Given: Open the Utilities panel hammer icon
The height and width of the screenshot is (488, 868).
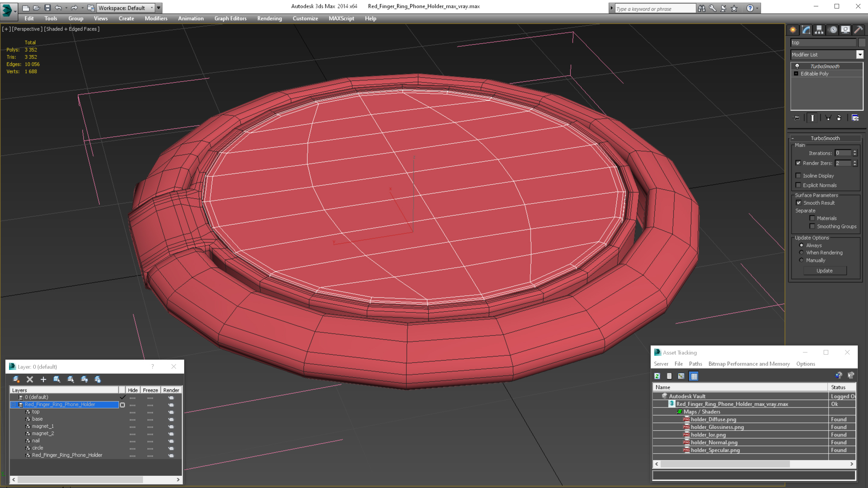Looking at the screenshot, I should 858,30.
